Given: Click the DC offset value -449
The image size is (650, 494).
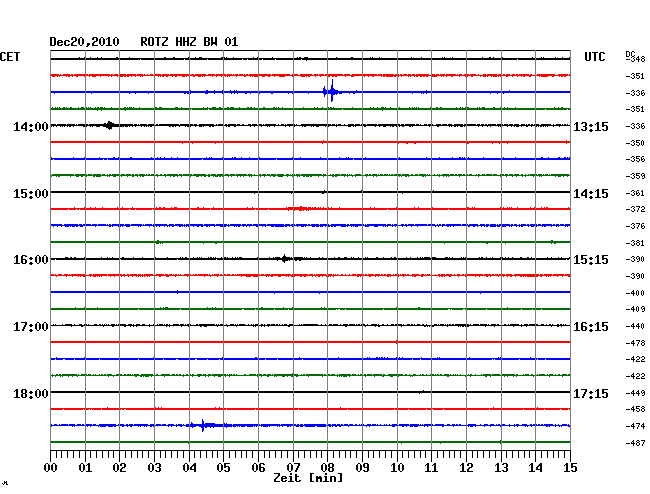Looking at the screenshot, I should (635, 393).
